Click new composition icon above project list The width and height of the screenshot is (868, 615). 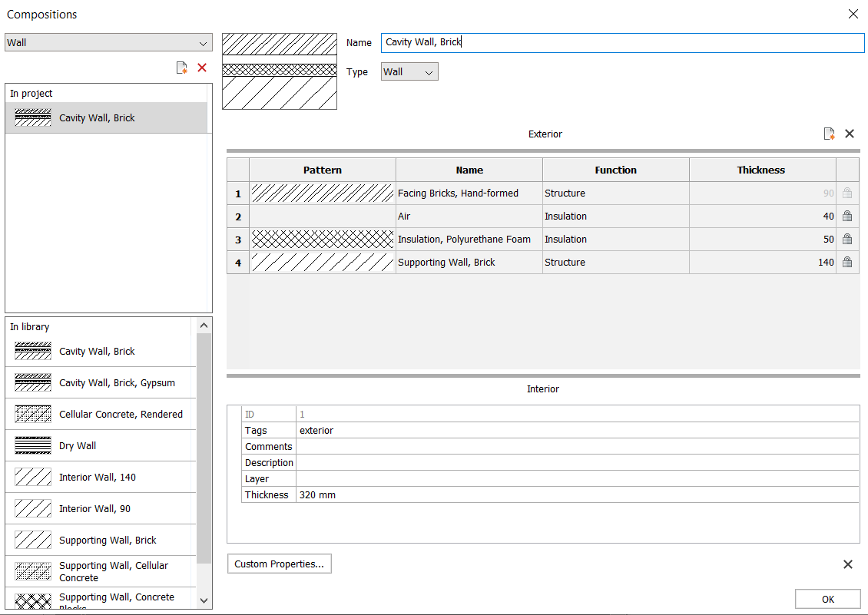(182, 68)
